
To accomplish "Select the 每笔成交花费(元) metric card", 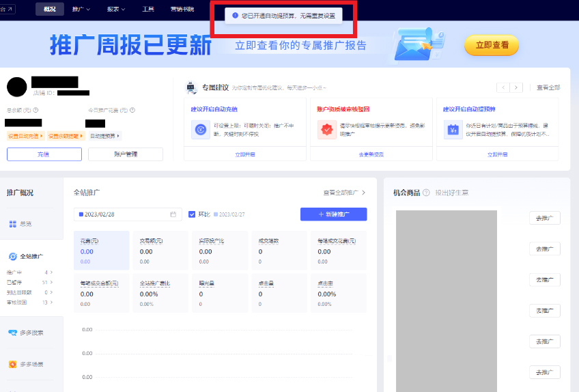I will pyautogui.click(x=339, y=251).
